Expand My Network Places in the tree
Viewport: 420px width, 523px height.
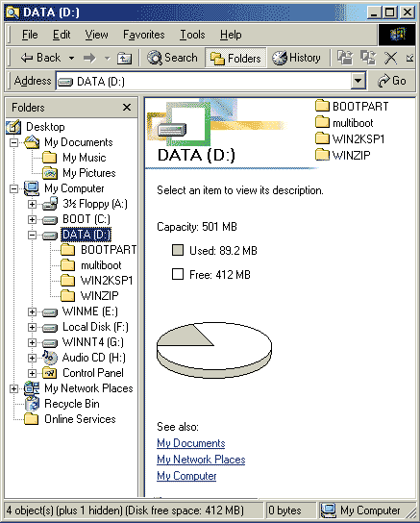coord(13,389)
